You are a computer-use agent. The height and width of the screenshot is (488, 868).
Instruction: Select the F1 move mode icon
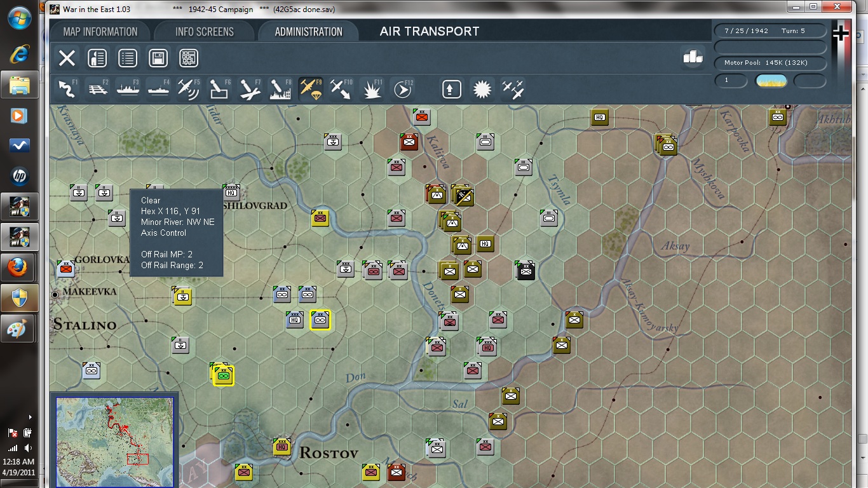(x=67, y=89)
